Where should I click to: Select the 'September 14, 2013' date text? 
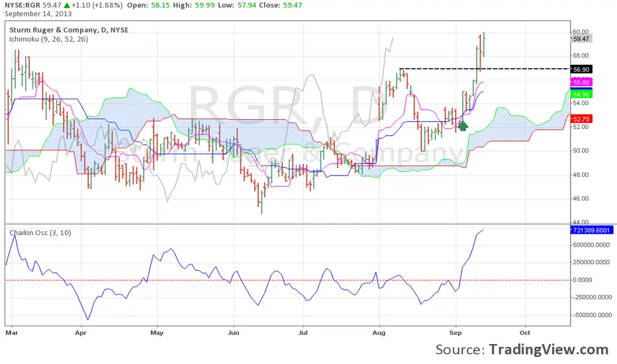coord(38,14)
